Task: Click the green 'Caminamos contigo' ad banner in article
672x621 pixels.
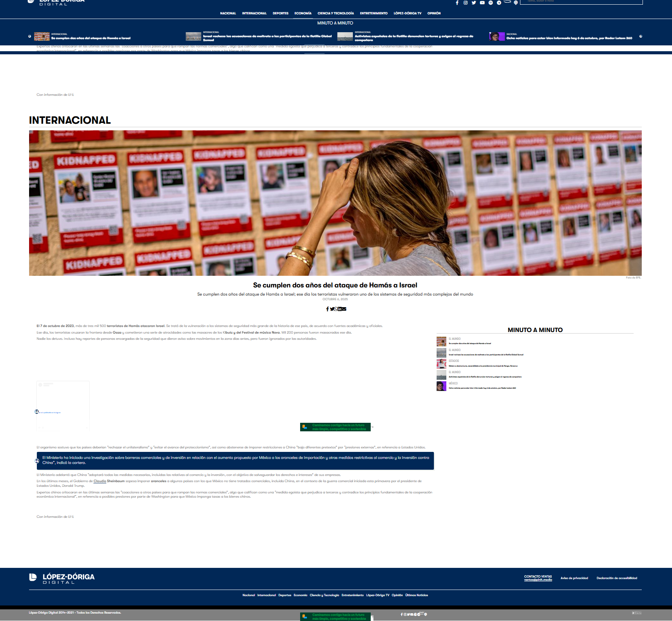Action: click(x=335, y=427)
